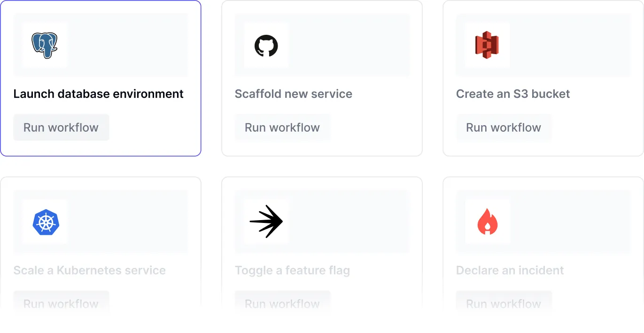This screenshot has height=333, width=644.
Task: Click the incident flame icon
Action: pos(487,222)
